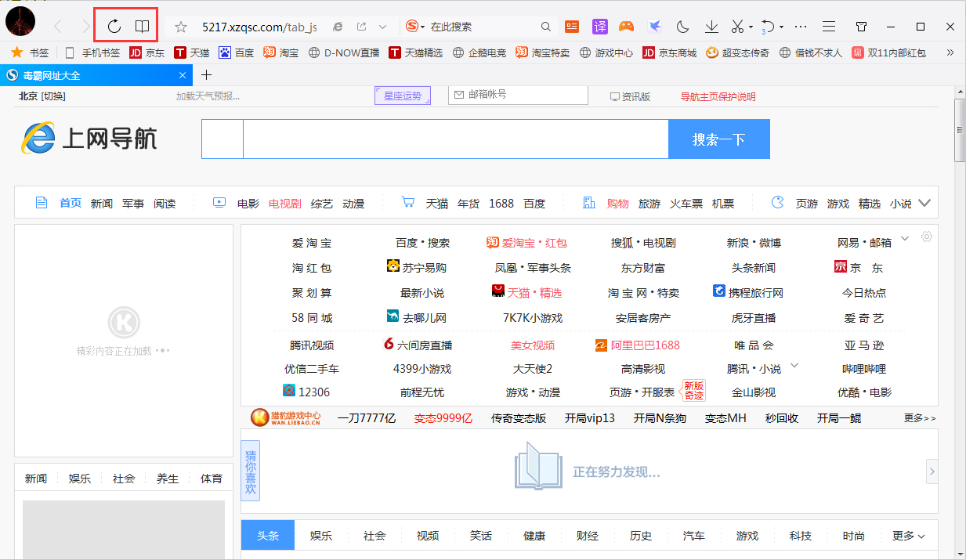Switch to the 头条 tab at bottom
The image size is (966, 560).
267,536
